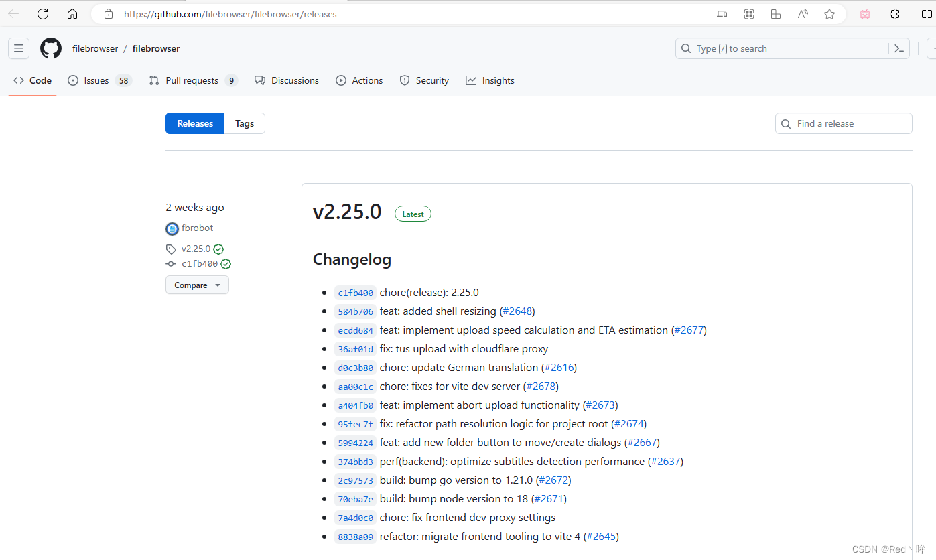Image resolution: width=936 pixels, height=560 pixels.
Task: Click the Find a release search field
Action: tap(844, 123)
